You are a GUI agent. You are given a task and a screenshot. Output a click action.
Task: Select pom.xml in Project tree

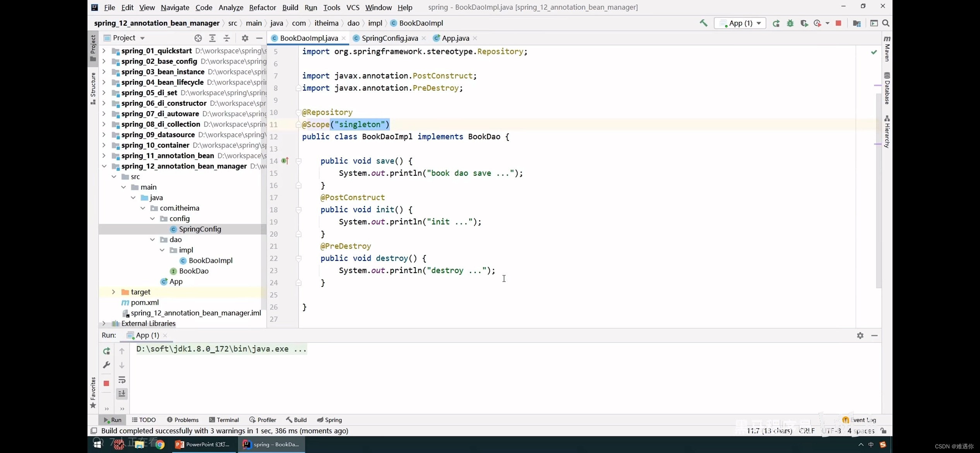tap(145, 302)
